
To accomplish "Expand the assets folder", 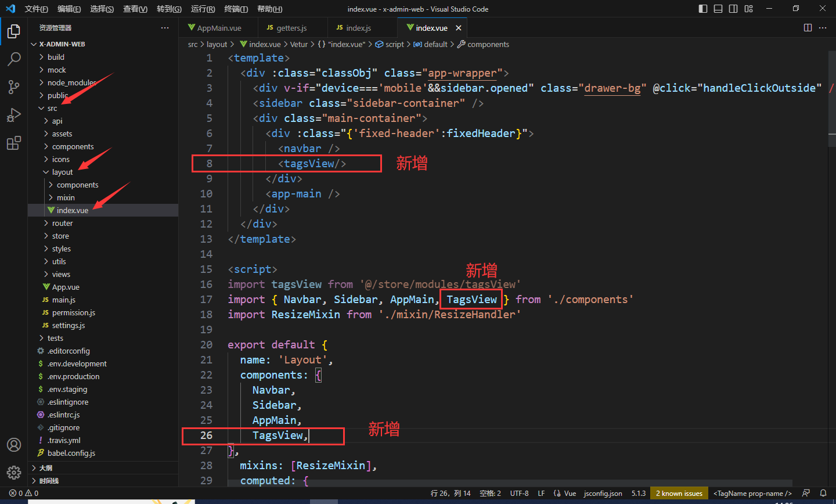I will [103, 134].
